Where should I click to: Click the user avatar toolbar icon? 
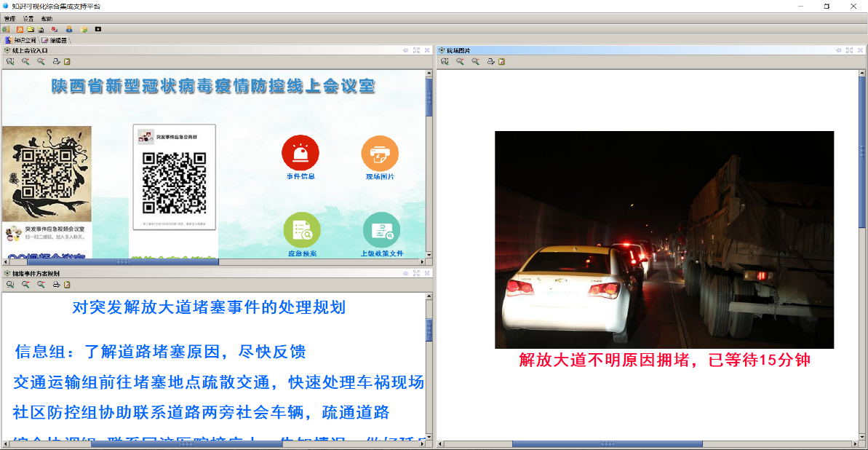click(69, 29)
